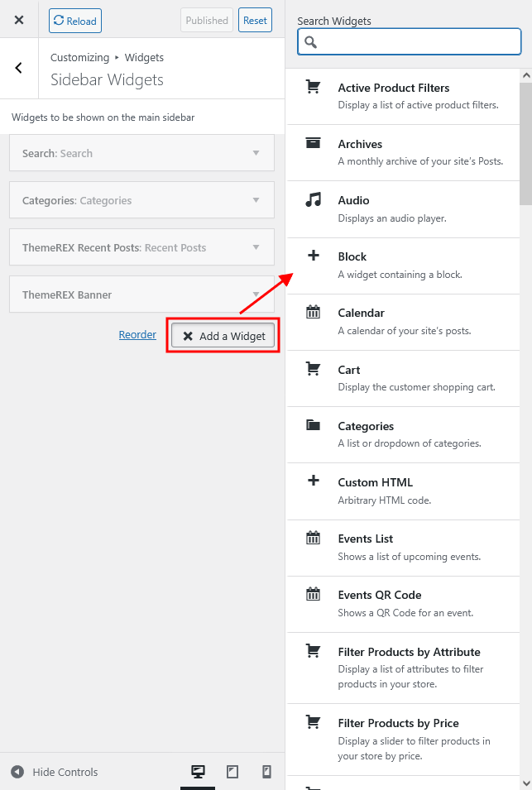
Task: Switch to desktop preview device icon
Action: coord(198,771)
